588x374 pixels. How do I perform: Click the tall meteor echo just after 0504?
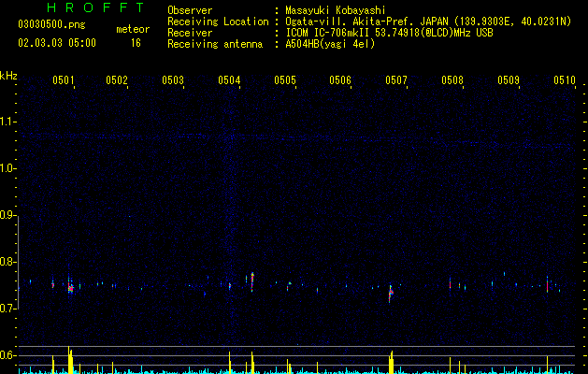tap(252, 281)
